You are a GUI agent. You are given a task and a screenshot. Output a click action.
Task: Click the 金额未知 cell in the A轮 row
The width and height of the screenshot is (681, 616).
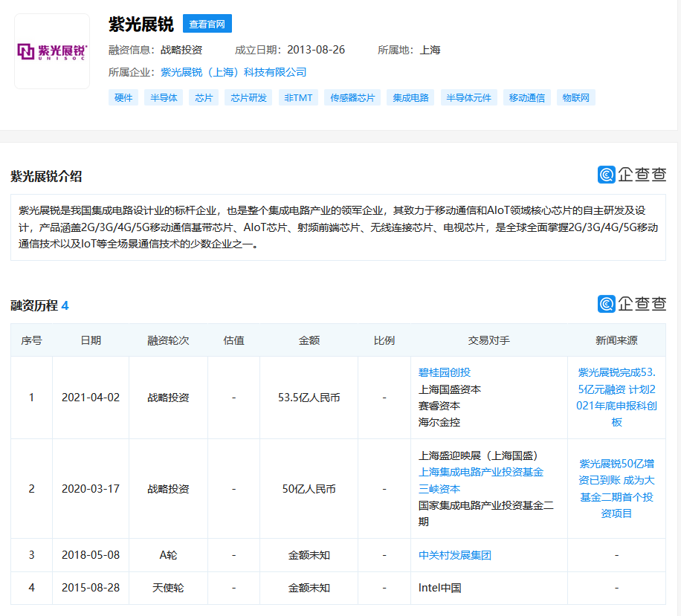click(x=309, y=555)
